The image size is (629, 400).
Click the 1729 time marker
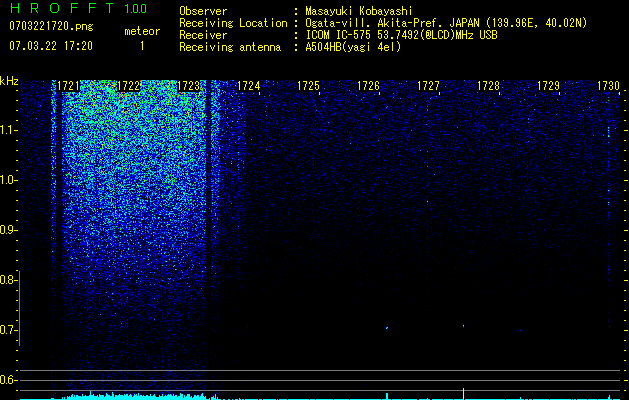click(548, 86)
